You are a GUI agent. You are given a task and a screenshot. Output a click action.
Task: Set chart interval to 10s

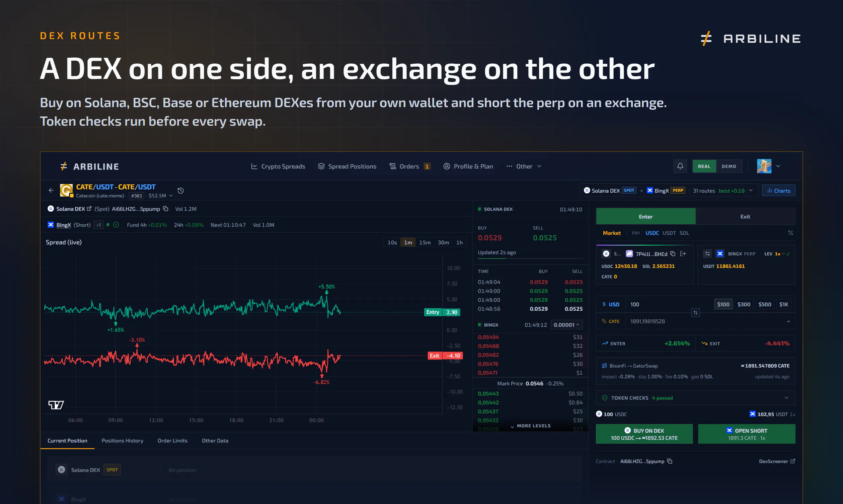click(392, 242)
